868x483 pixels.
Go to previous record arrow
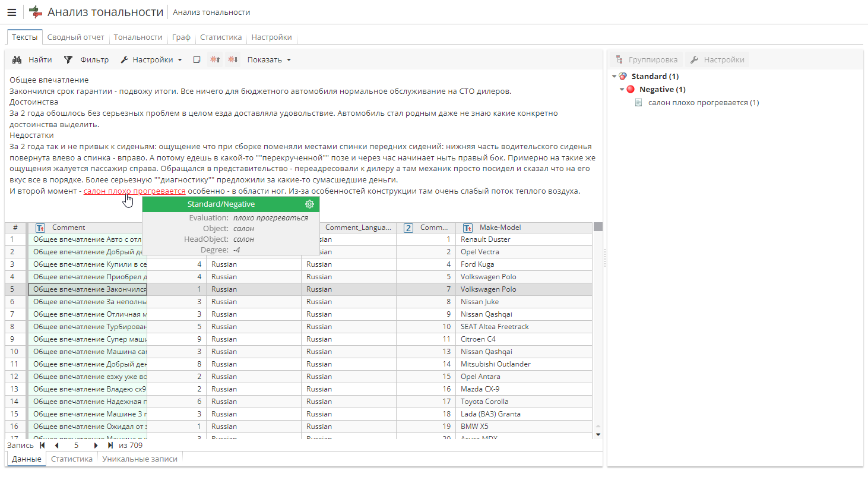point(56,445)
